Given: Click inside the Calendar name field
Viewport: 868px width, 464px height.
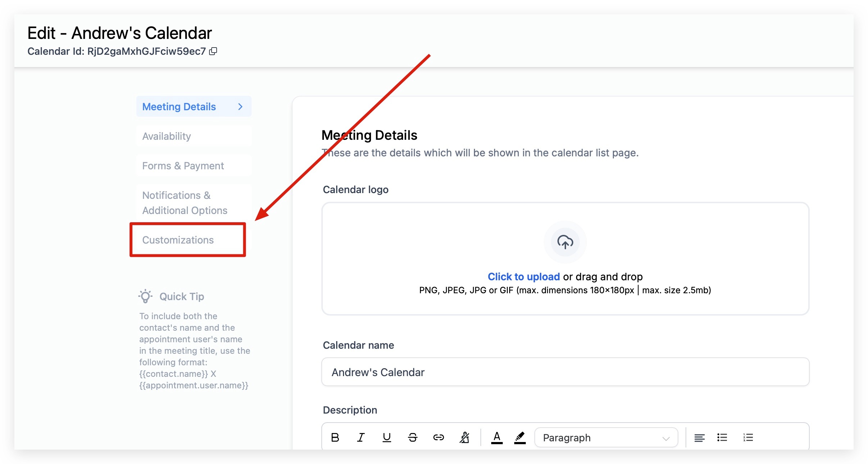Looking at the screenshot, I should (565, 372).
